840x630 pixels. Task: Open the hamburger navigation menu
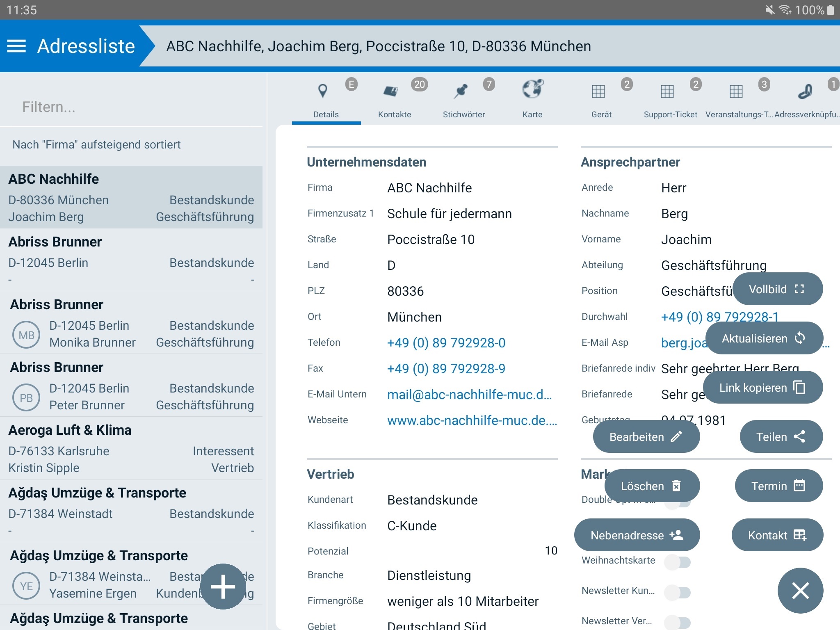coord(16,46)
